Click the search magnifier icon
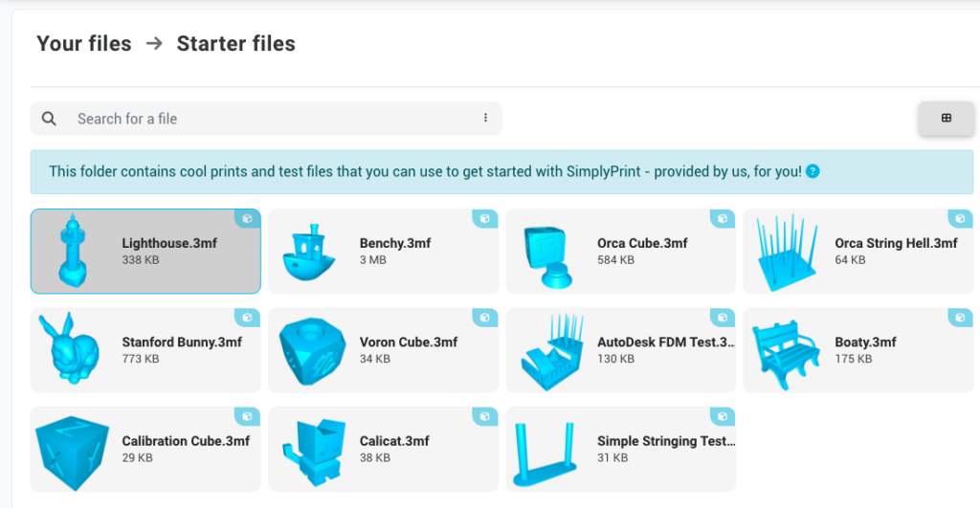 [x=50, y=119]
